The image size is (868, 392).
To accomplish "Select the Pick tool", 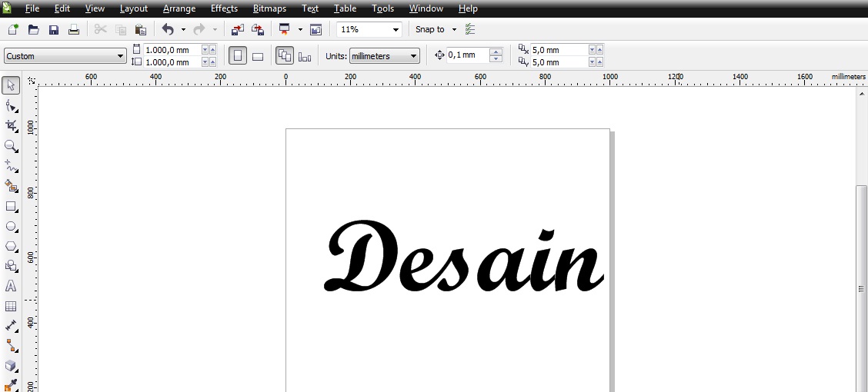I will coord(11,85).
